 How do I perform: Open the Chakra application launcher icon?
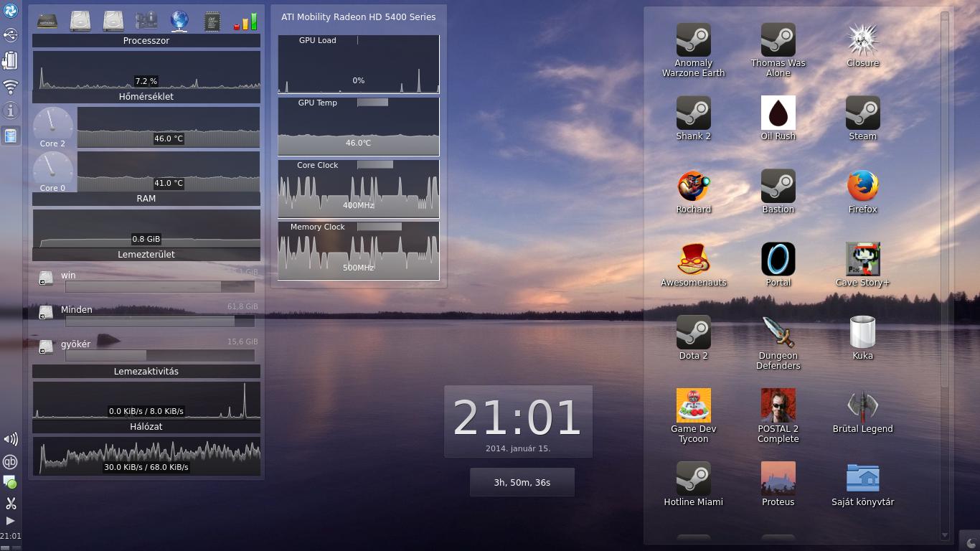10,11
